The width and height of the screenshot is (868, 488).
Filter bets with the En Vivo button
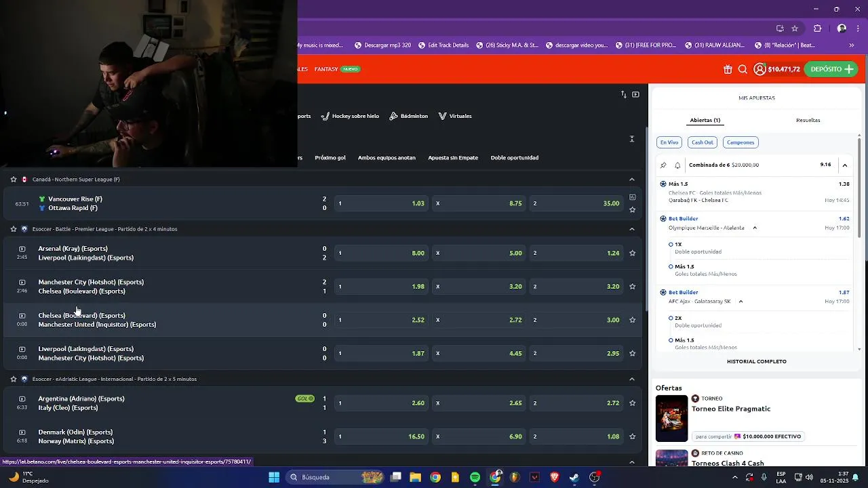[669, 142]
